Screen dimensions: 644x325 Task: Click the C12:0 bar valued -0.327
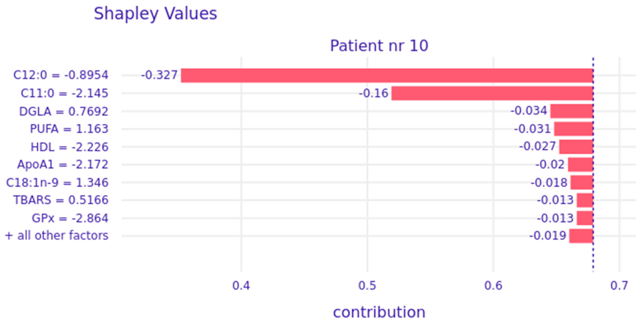point(387,75)
